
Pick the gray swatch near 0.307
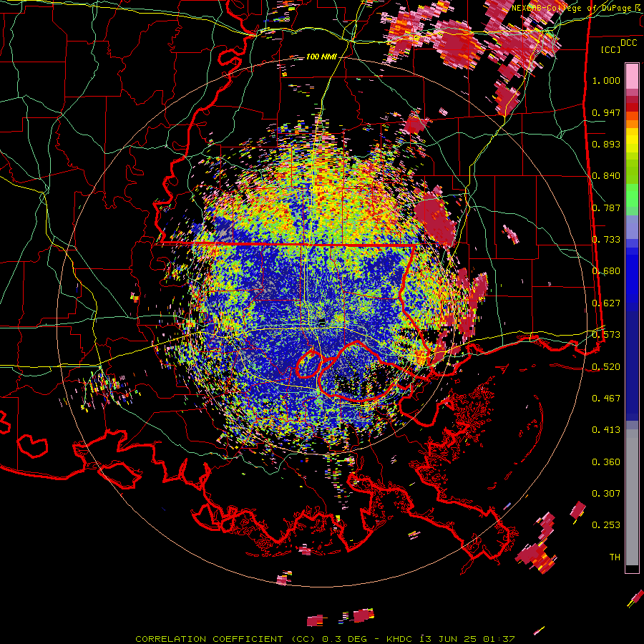(632, 497)
